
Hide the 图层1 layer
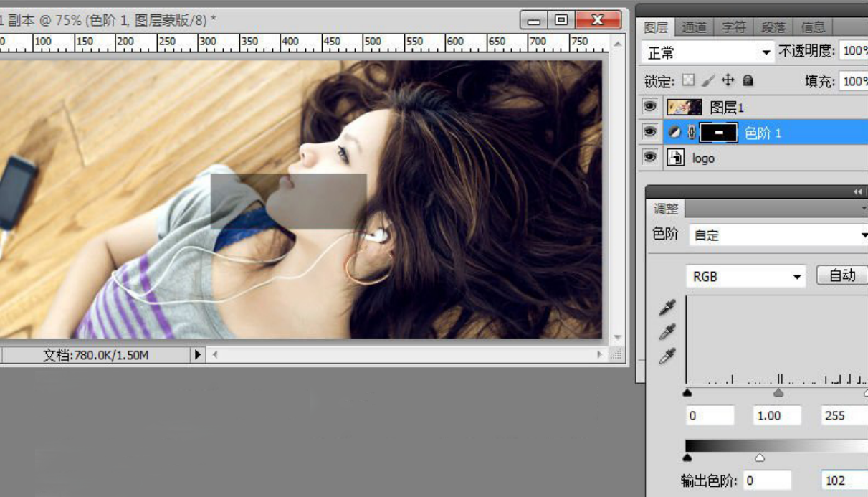pyautogui.click(x=650, y=107)
